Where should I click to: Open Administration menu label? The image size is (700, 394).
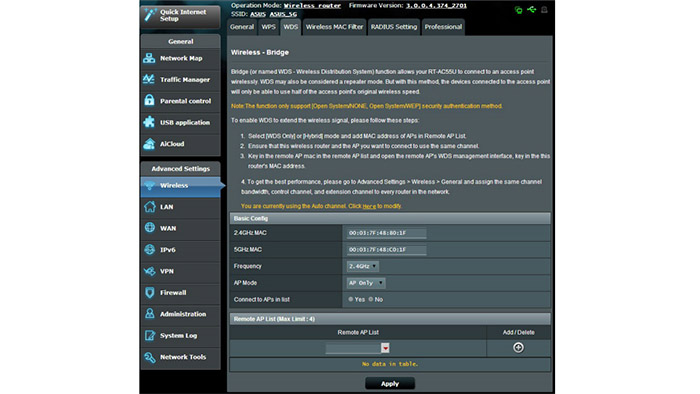click(x=183, y=314)
